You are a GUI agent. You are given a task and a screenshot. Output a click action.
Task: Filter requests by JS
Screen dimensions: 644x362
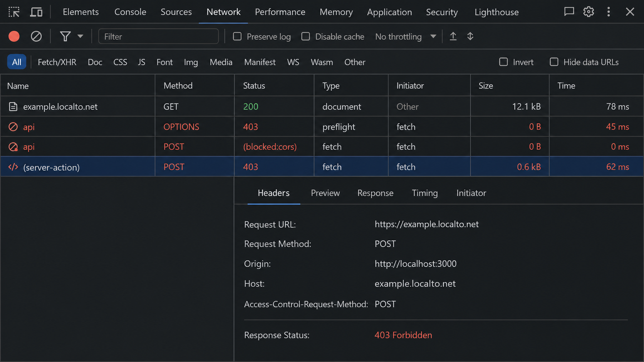[142, 62]
